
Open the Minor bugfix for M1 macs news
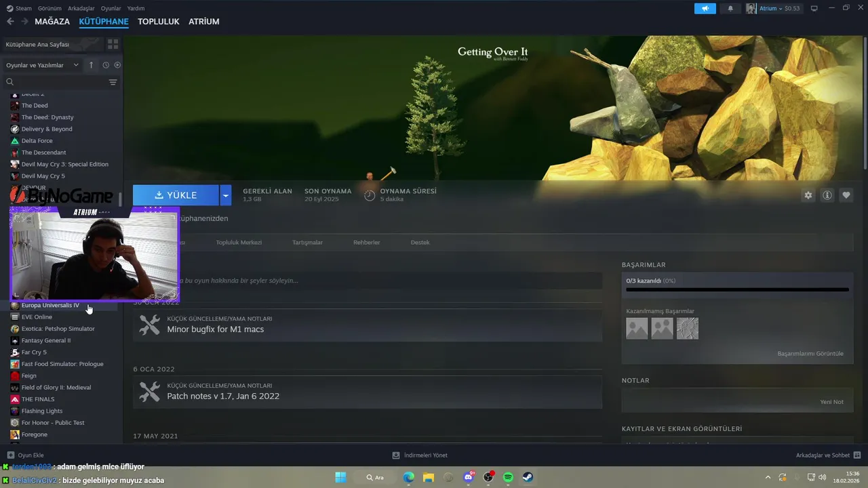point(368,325)
